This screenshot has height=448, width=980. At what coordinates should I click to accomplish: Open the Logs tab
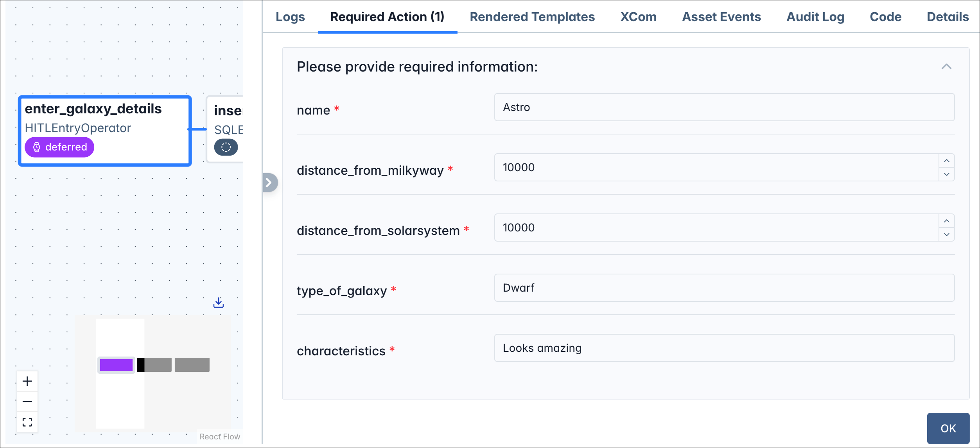[x=290, y=17]
